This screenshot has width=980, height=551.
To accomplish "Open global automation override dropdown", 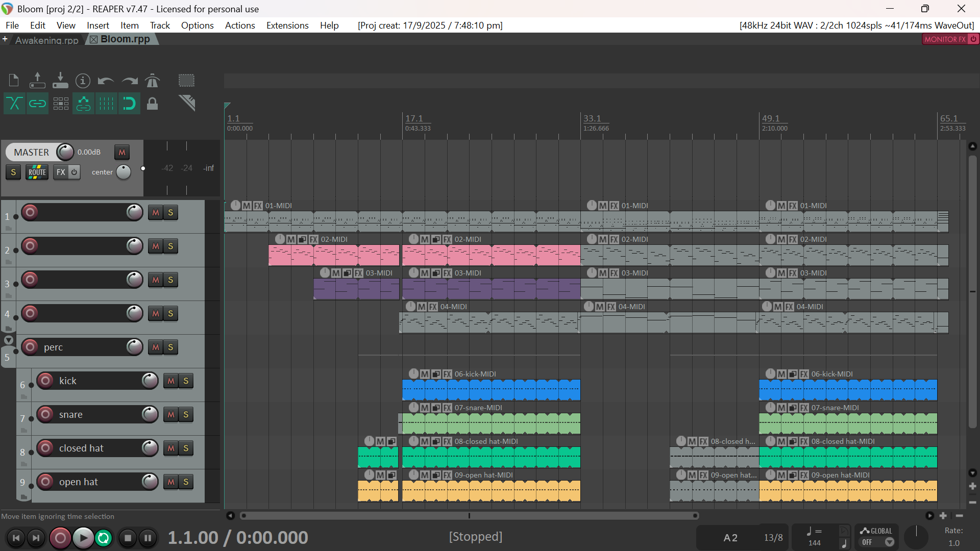I will (x=889, y=542).
